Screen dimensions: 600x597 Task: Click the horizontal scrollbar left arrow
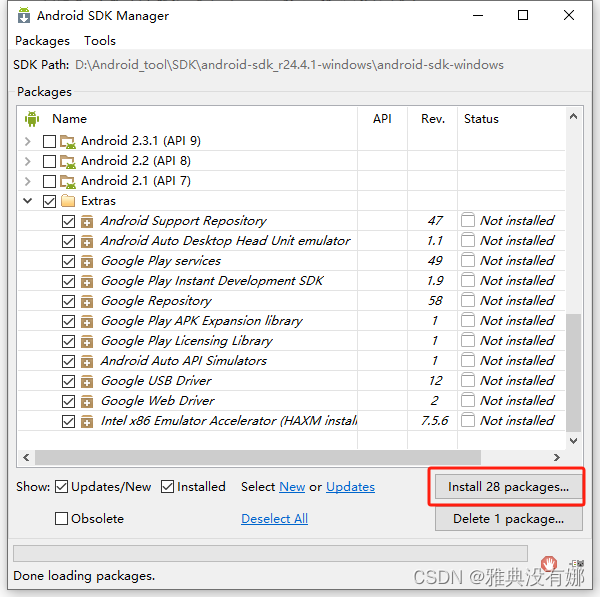tap(26, 457)
